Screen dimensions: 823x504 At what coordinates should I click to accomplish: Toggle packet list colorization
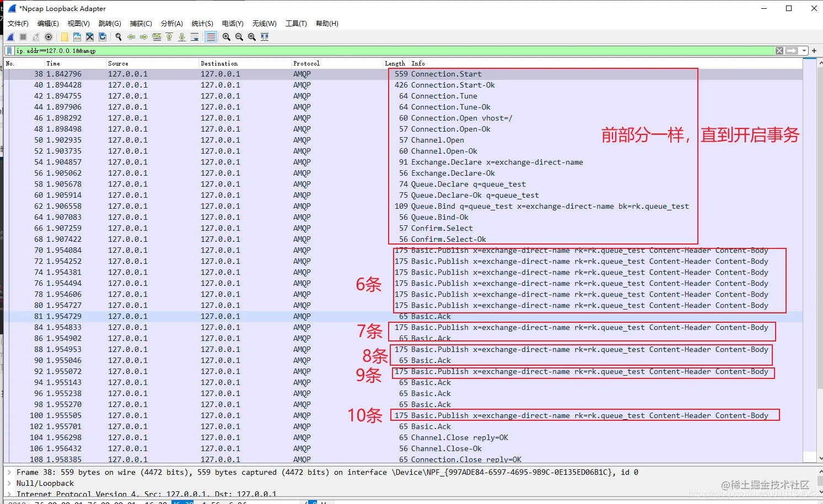tap(211, 37)
